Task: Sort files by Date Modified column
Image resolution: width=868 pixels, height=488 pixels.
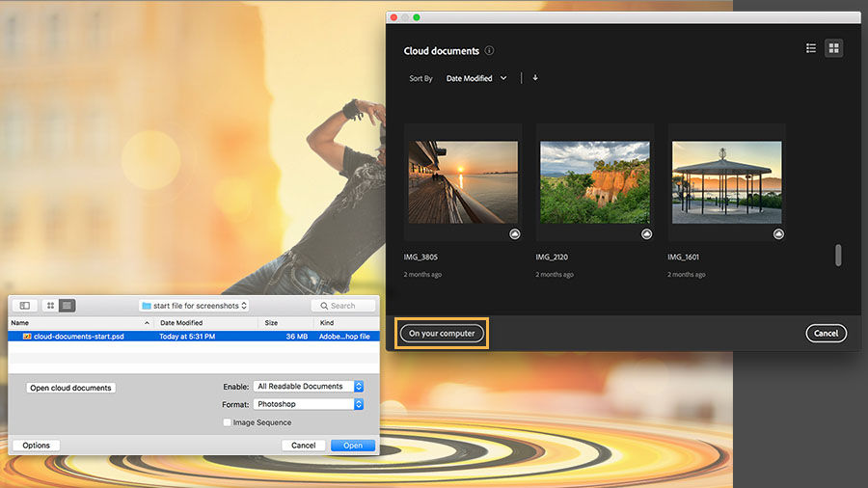Action: [x=206, y=322]
